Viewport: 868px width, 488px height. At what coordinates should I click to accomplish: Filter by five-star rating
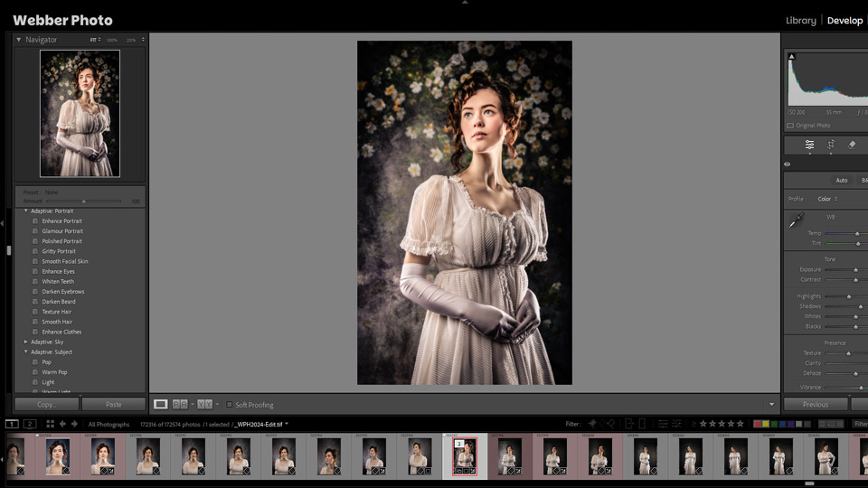tap(741, 424)
